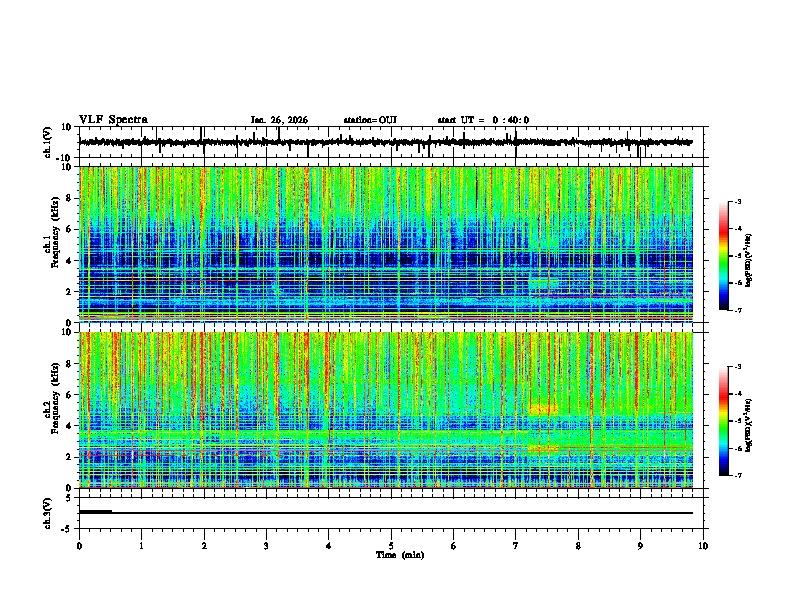Click the "ch.1(V)" waveform axis label
Screen dimensions: 792x612
[x=47, y=142]
